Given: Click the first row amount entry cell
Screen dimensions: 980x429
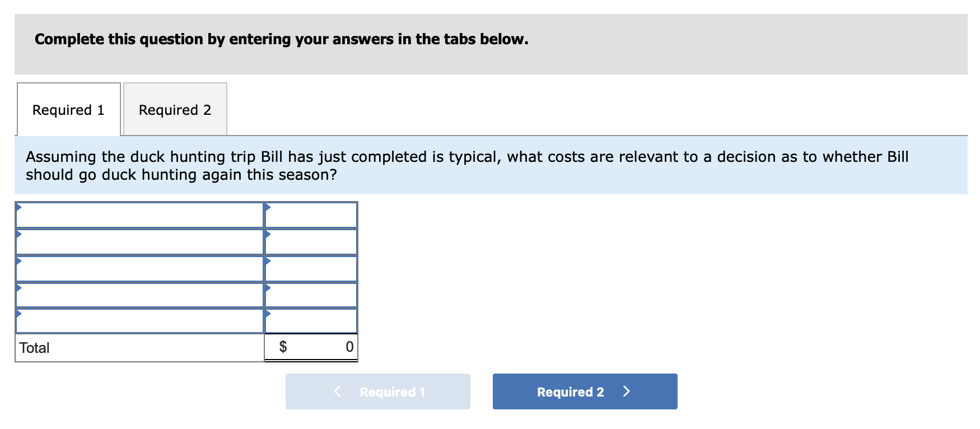Looking at the screenshot, I should coord(311,214).
